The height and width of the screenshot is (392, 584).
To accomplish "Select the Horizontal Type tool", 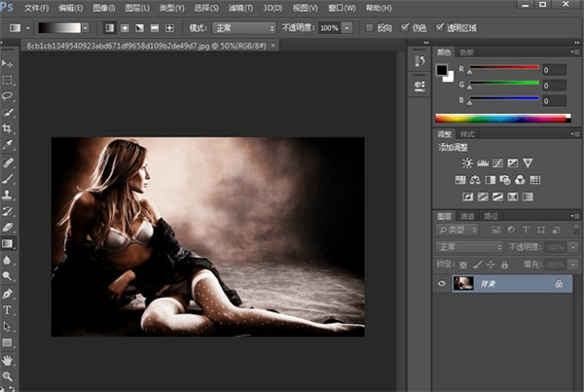I will coord(8,310).
